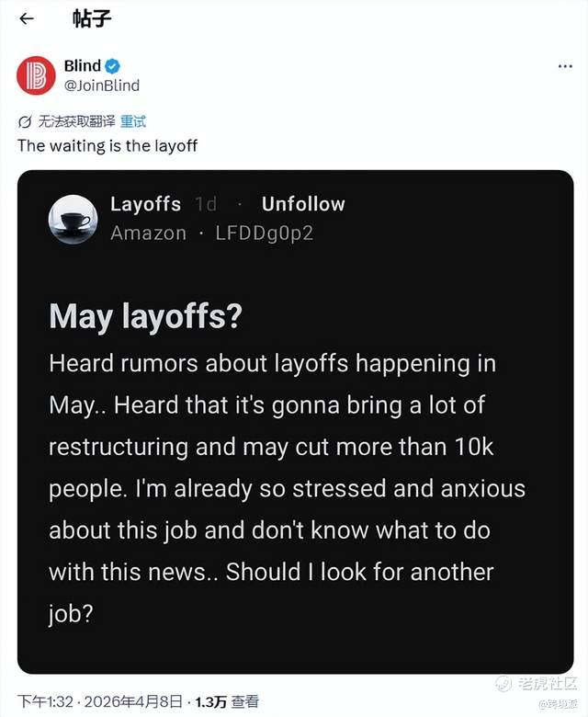Select the Layoffs channel name
Screen dimensions: 588x717
pyautogui.click(x=145, y=204)
